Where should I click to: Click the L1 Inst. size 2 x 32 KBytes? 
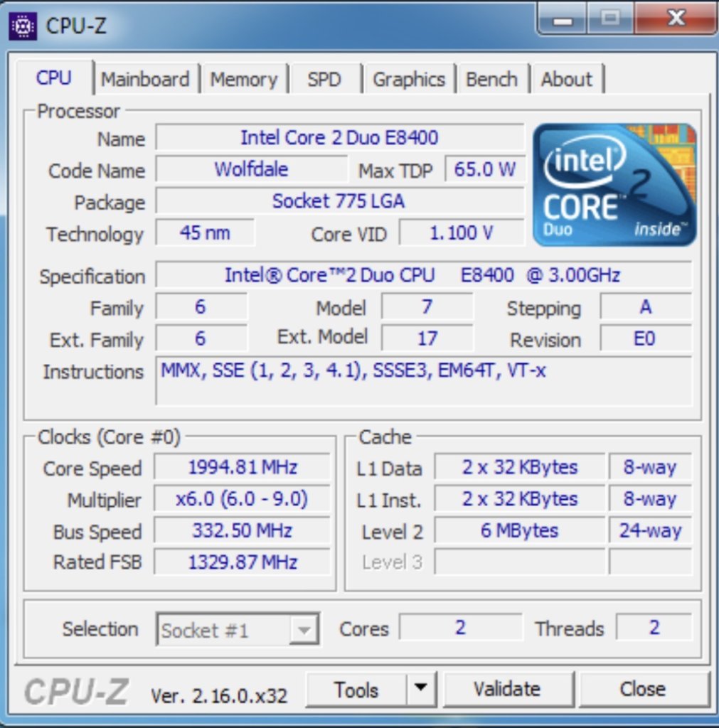pyautogui.click(x=520, y=498)
